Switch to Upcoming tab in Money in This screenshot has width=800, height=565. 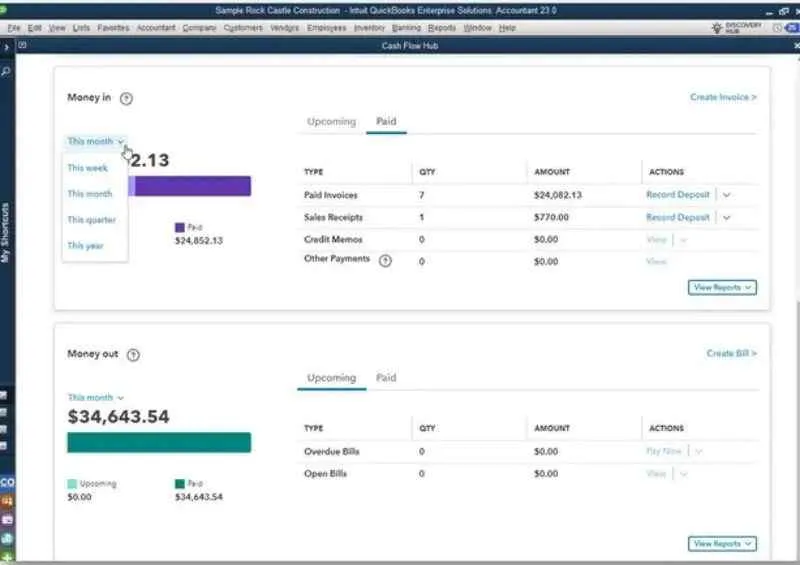pyautogui.click(x=332, y=121)
